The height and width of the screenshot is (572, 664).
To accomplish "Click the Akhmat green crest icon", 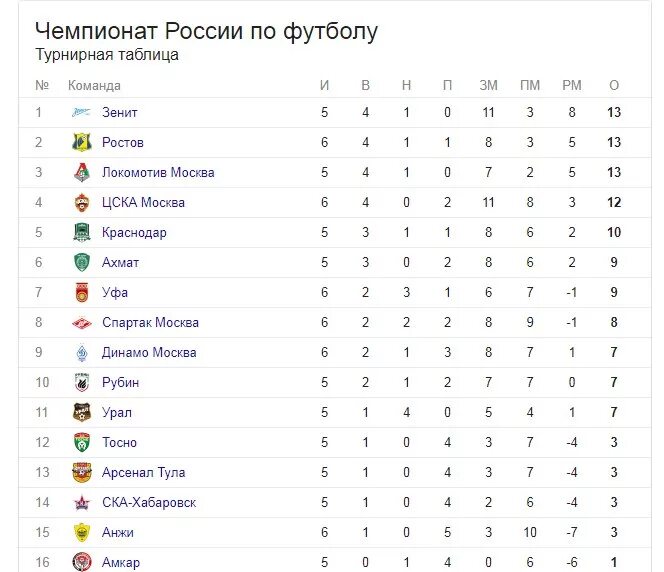I will [x=82, y=262].
